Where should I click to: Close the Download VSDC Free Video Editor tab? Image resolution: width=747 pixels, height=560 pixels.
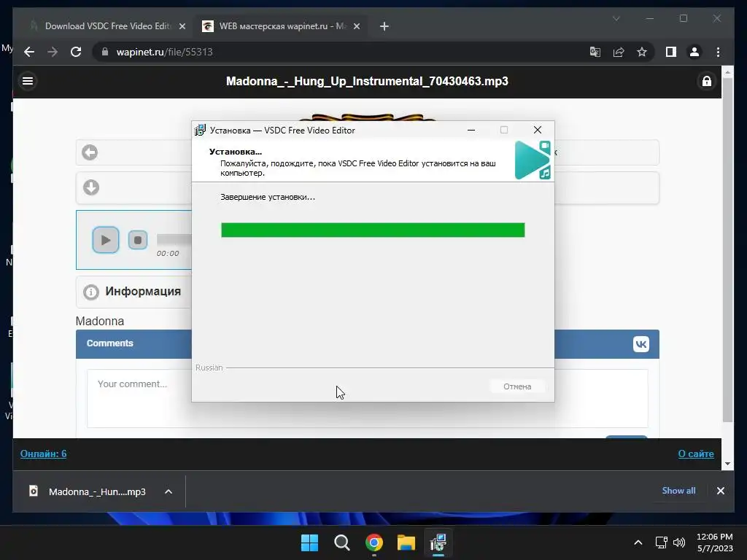[x=182, y=26]
